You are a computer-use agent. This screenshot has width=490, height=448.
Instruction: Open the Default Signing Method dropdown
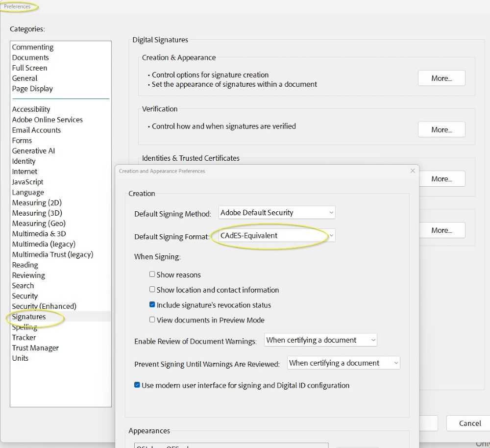click(276, 212)
